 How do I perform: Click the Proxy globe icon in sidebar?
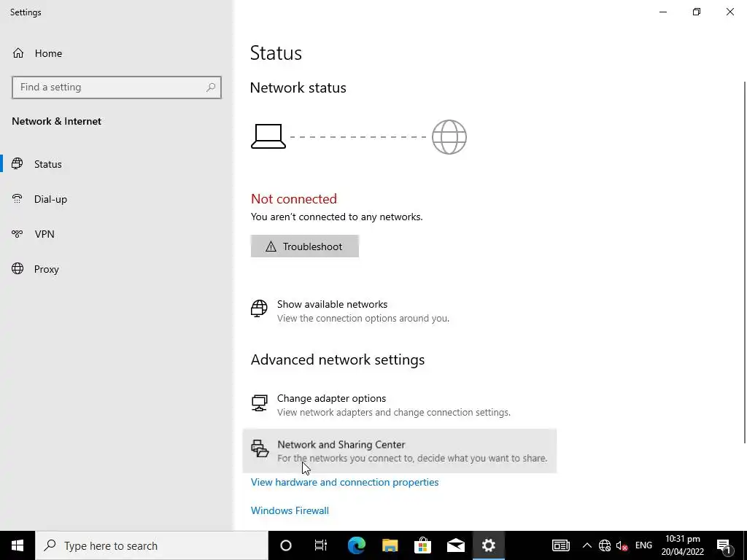pyautogui.click(x=18, y=268)
